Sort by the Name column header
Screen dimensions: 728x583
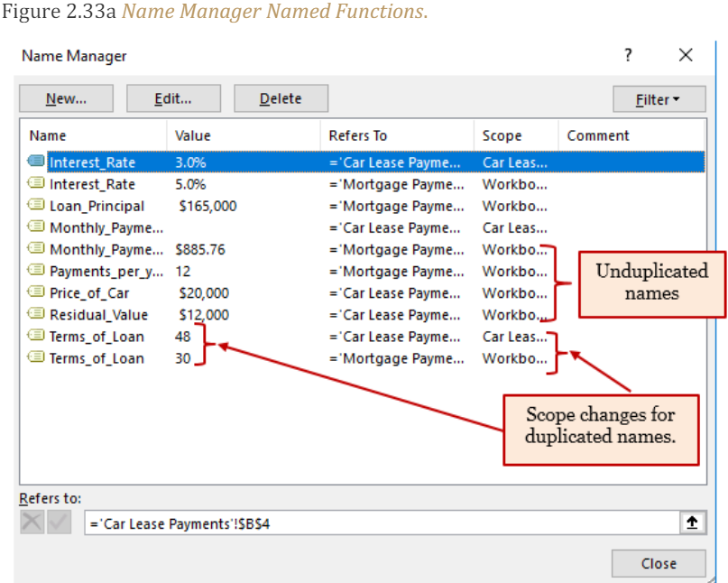tap(93, 135)
